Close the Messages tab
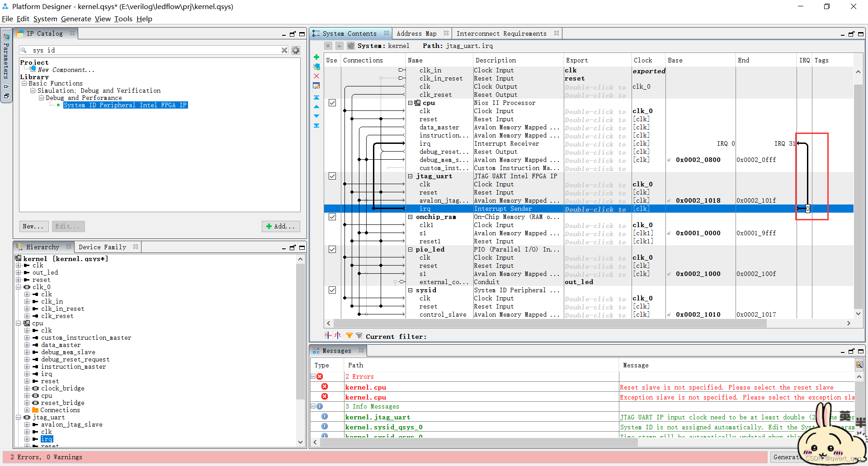Viewport: 868px width, 466px height. coord(361,350)
